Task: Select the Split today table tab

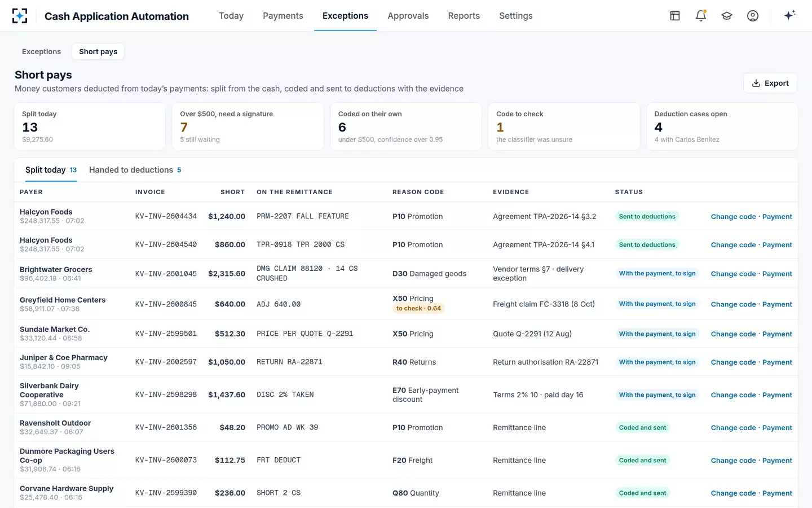Action: 51,170
